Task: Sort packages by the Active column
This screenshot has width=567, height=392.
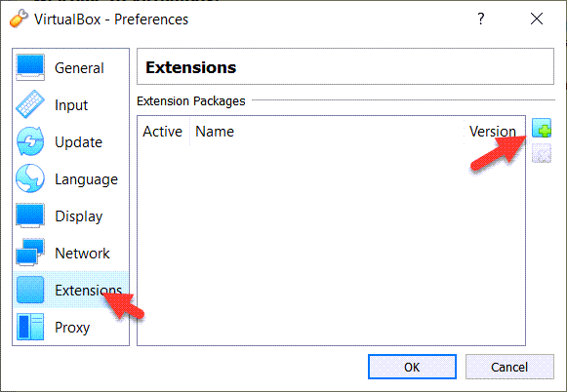Action: pyautogui.click(x=162, y=132)
